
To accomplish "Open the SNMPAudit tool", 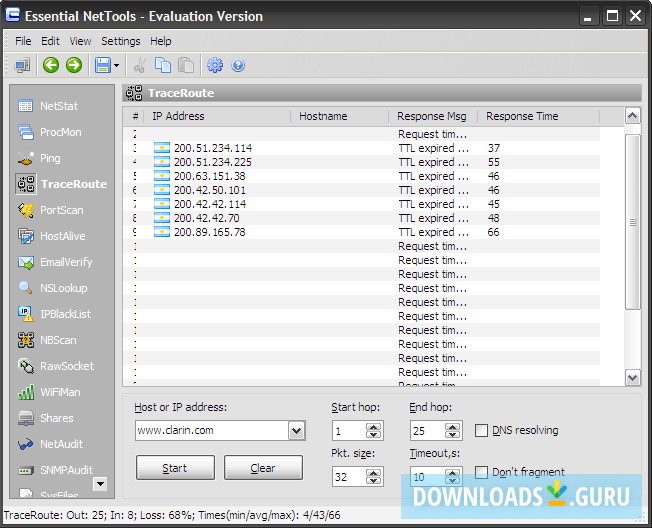I will tap(56, 470).
